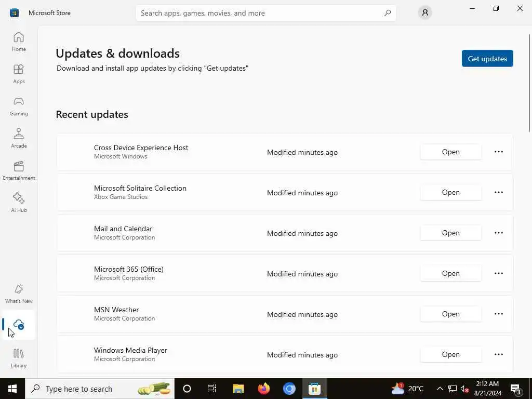Open the Arcade section
532x399 pixels.
[19, 138]
